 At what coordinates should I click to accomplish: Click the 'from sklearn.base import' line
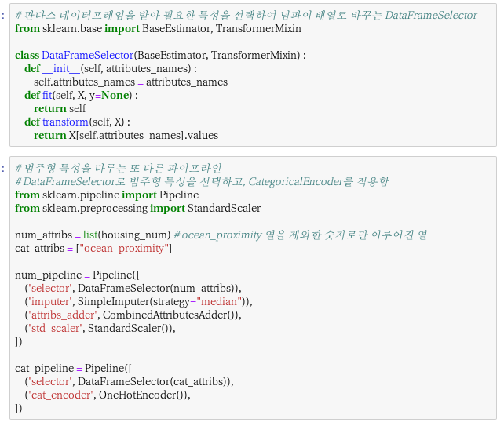pyautogui.click(x=158, y=28)
